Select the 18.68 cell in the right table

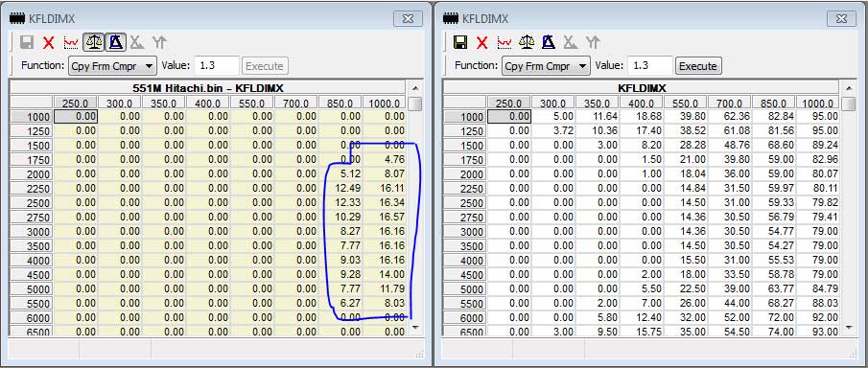tap(642, 117)
